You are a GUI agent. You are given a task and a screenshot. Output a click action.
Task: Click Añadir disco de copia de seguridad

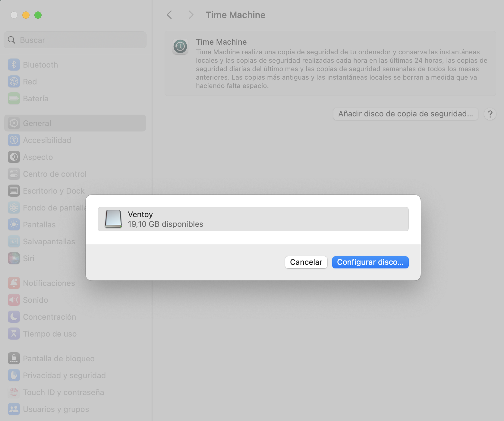(405, 114)
